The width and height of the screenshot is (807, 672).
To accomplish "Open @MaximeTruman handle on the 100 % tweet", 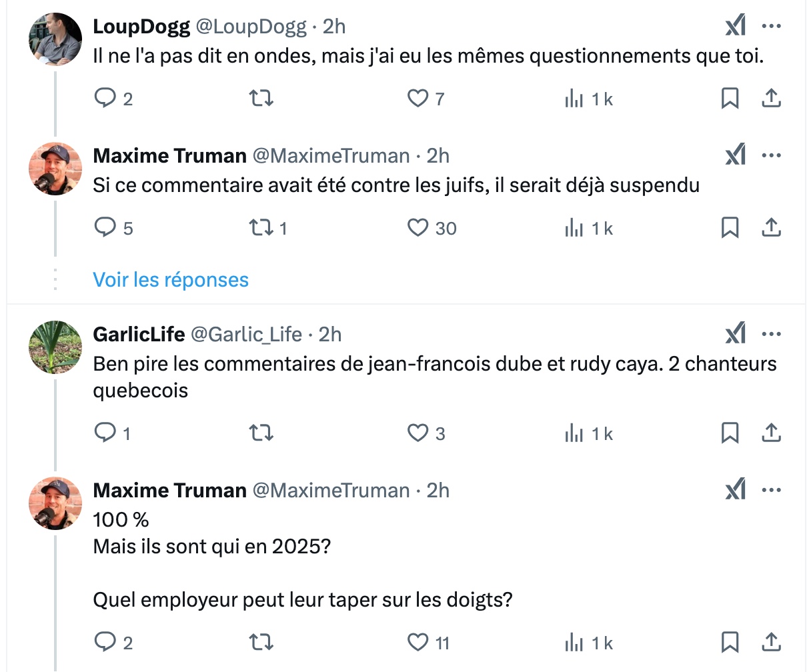I will tap(331, 490).
